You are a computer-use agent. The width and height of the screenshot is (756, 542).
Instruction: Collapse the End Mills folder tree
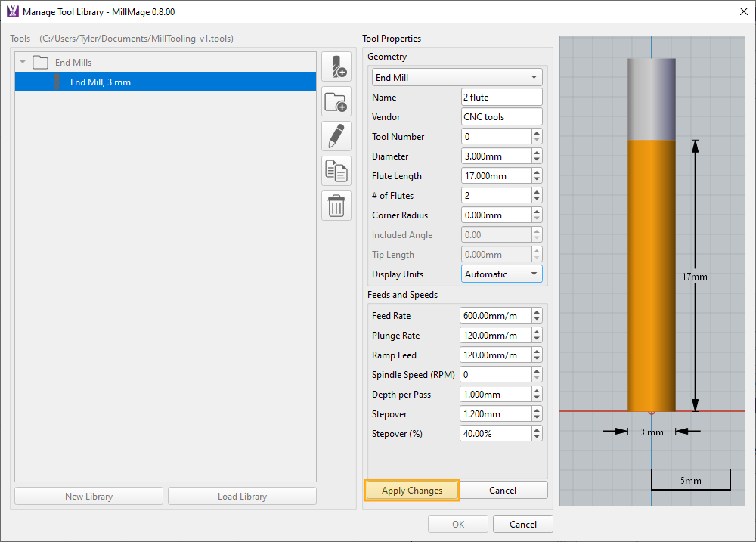click(x=23, y=63)
